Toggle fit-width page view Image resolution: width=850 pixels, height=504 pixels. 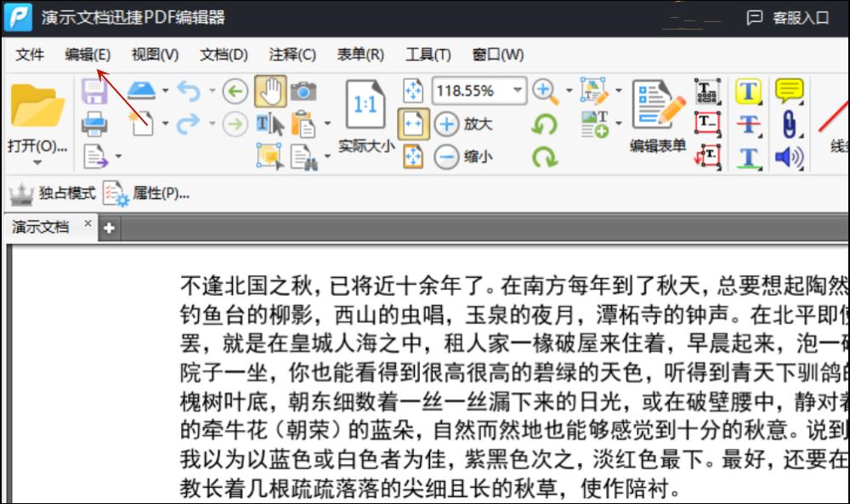pyautogui.click(x=412, y=123)
